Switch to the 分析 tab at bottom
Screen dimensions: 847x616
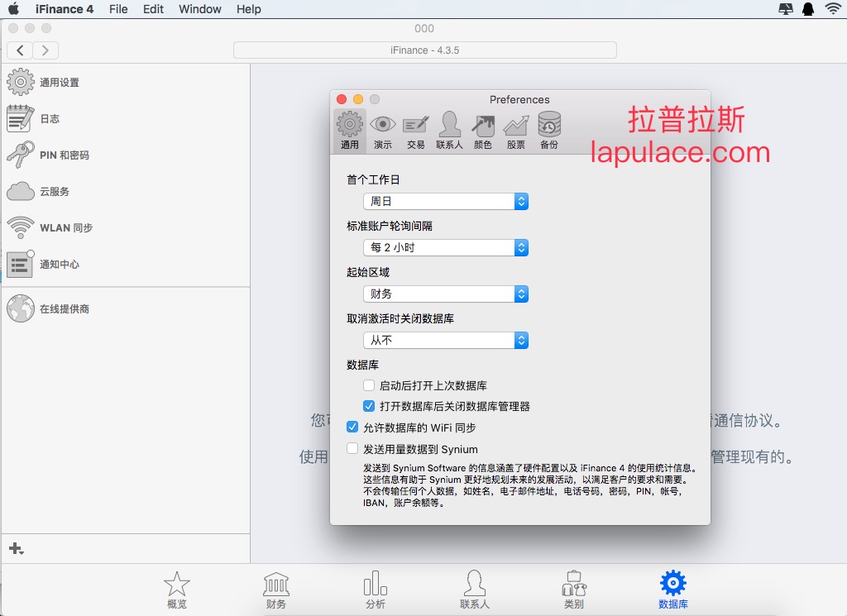click(x=376, y=590)
